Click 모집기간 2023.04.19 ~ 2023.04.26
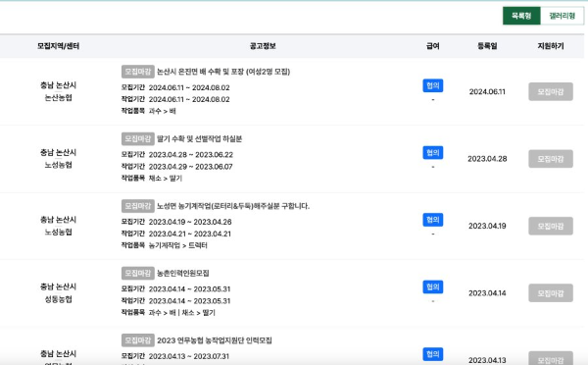 click(190, 222)
